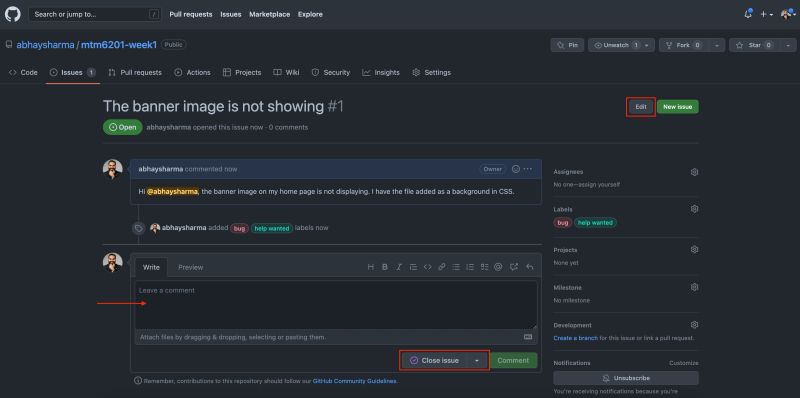Click the Leave a comment text area
This screenshot has height=398, width=800.
pos(336,305)
